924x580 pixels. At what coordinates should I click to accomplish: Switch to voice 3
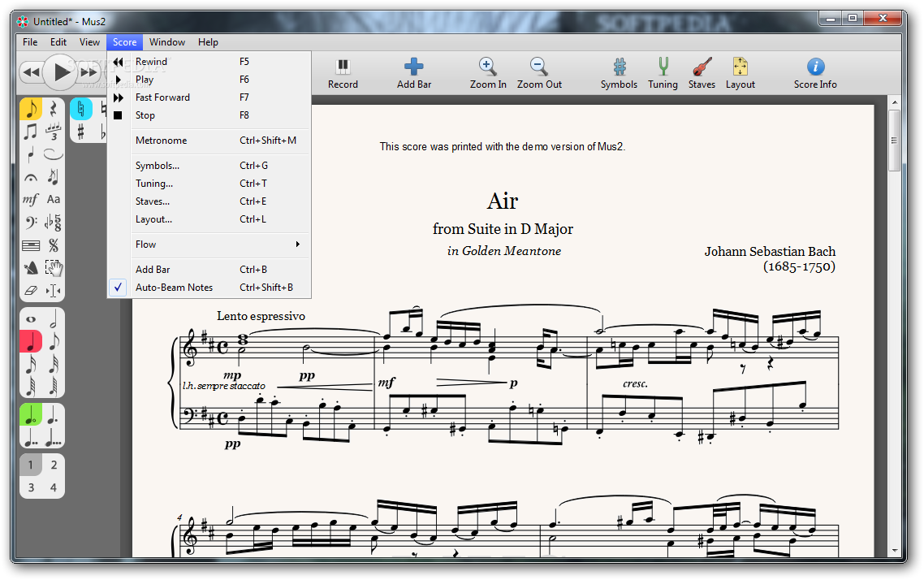tap(31, 487)
